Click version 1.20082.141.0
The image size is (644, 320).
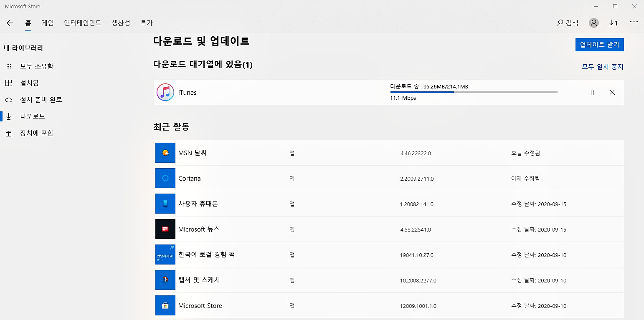[x=416, y=204]
